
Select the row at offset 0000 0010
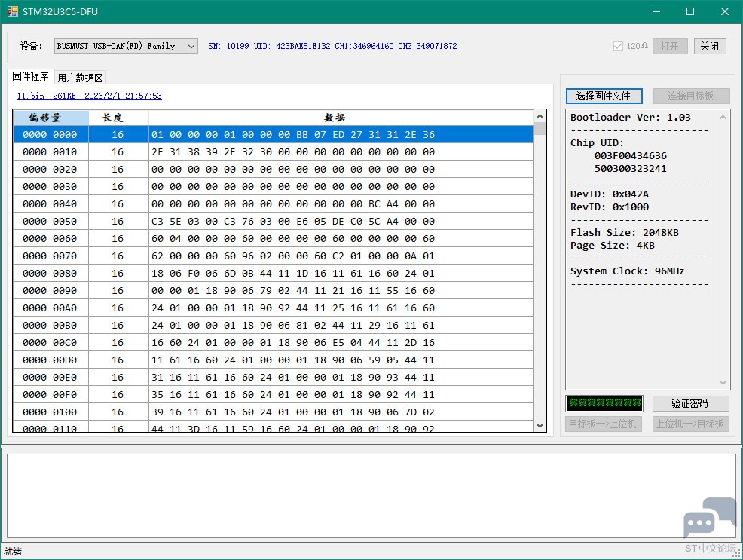pos(273,151)
